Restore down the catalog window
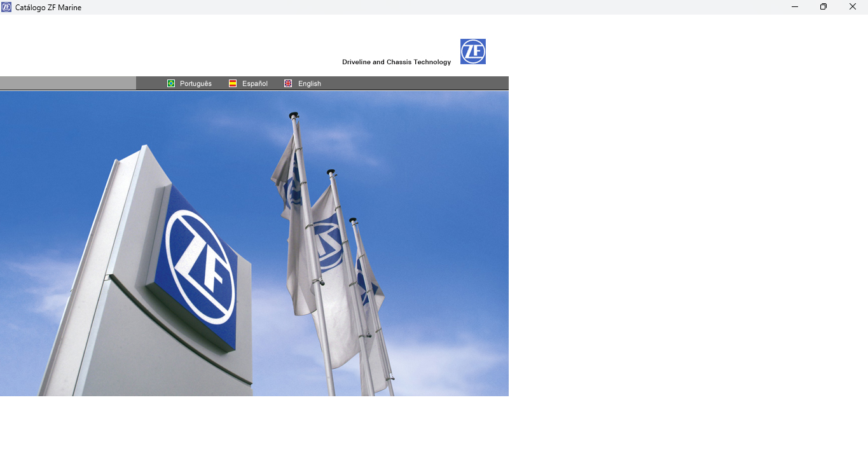This screenshot has width=868, height=456. coord(823,7)
